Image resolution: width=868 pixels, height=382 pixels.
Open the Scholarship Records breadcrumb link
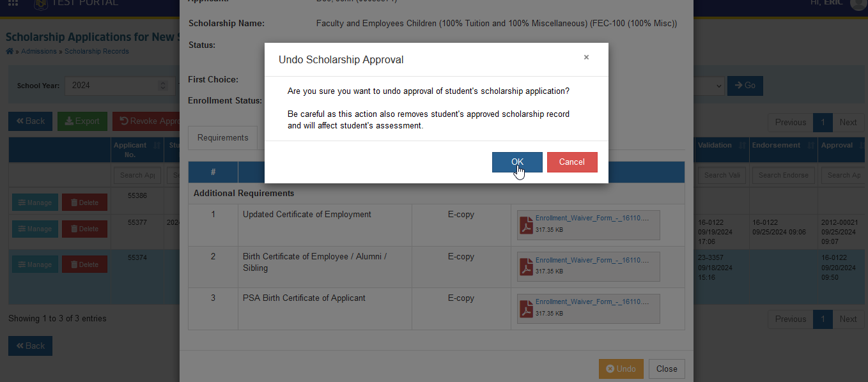click(x=97, y=51)
